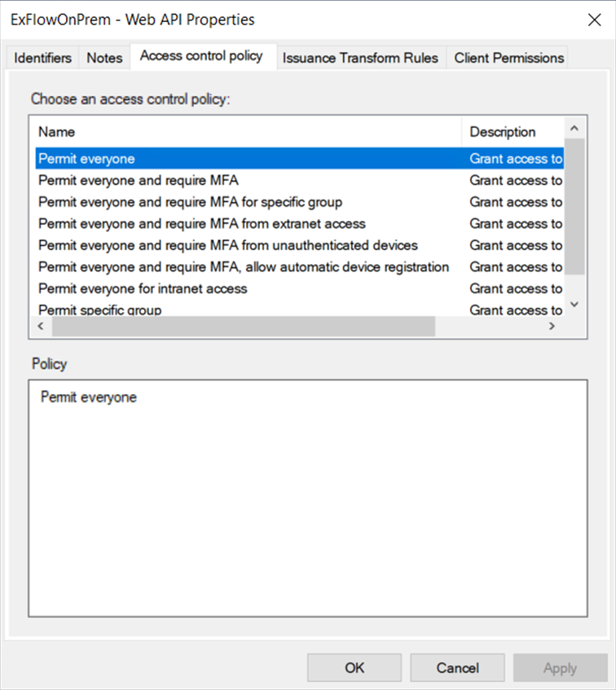Image resolution: width=616 pixels, height=690 pixels.
Task: Select 'require MFA from unauthenticated devices' policy
Action: (x=299, y=245)
